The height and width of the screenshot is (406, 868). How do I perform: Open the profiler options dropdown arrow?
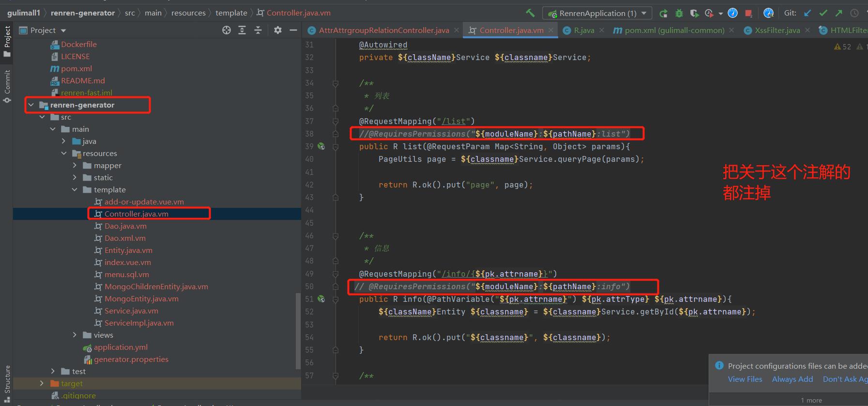[x=720, y=14]
